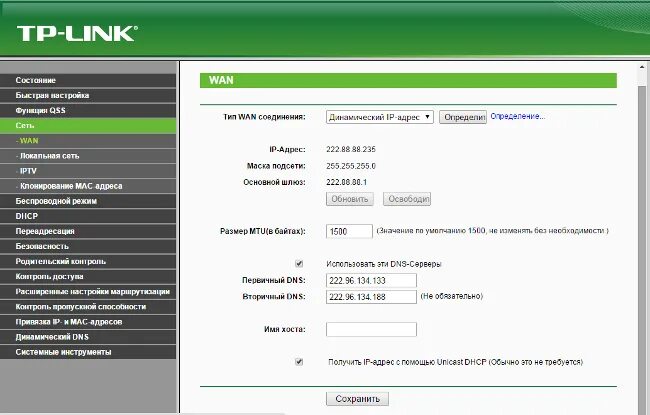The image size is (650, 415).
Task: Focus the Первичный DNS field
Action: 371,281
